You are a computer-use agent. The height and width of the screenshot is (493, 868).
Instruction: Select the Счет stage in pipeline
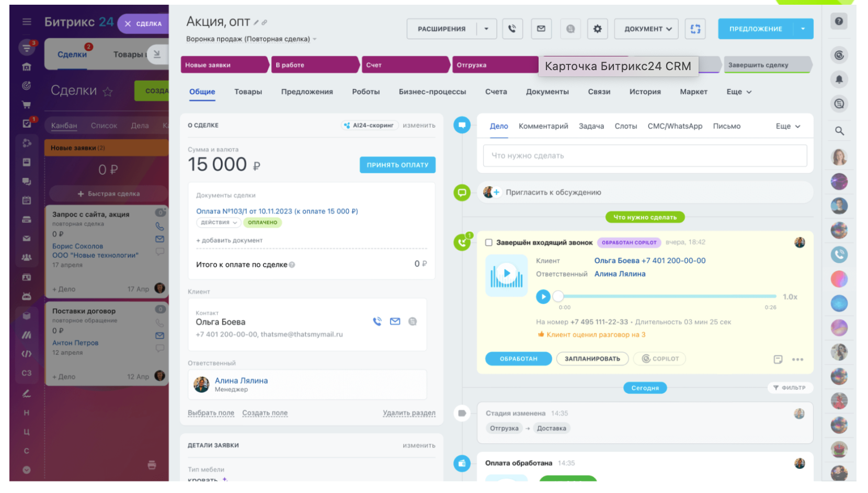(x=405, y=65)
